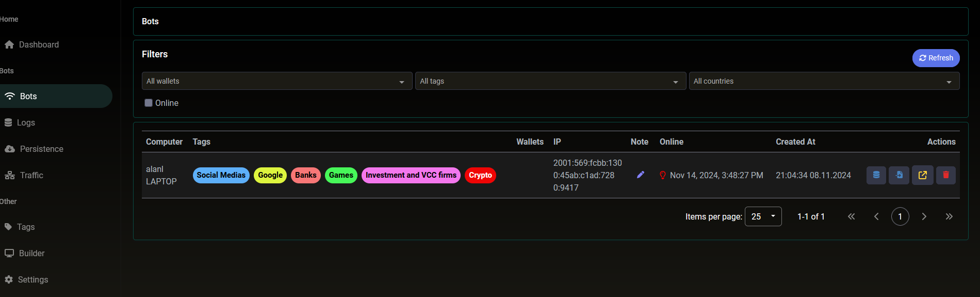
Task: Click the alanl LAPTOP computer name
Action: [161, 175]
